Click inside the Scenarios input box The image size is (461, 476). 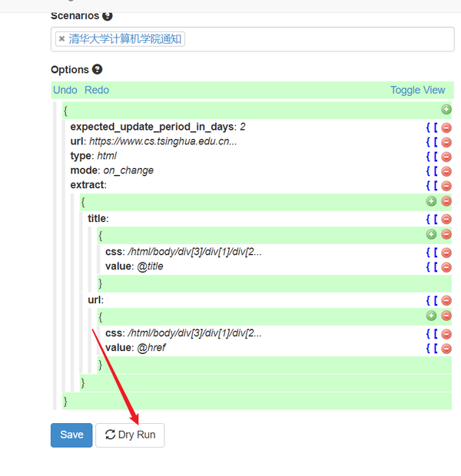point(252,39)
